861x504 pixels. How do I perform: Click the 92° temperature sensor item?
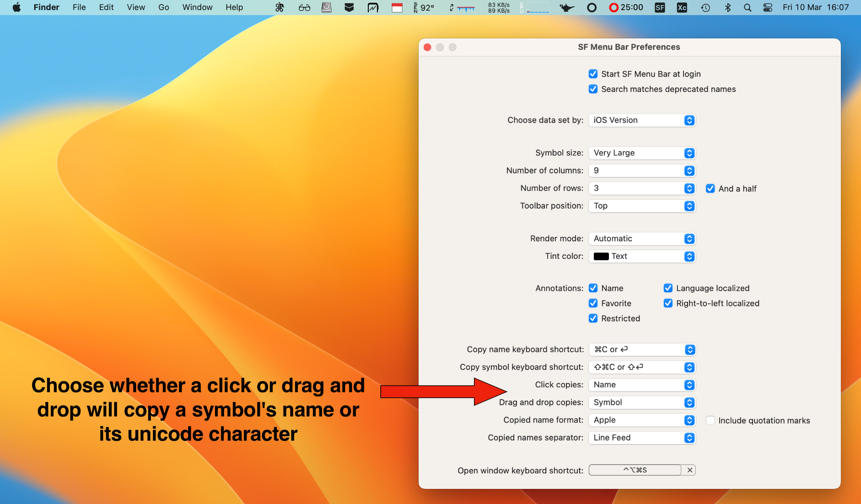[x=424, y=7]
